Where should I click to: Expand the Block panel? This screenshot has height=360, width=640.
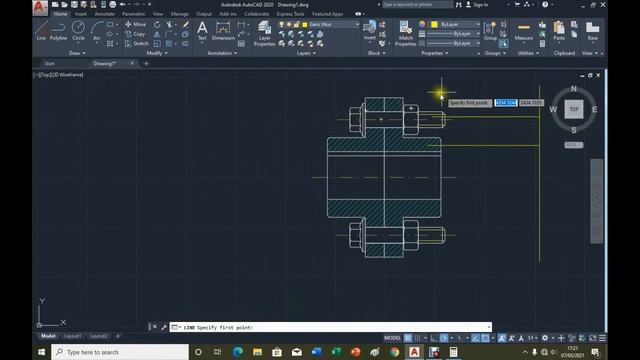point(376,53)
